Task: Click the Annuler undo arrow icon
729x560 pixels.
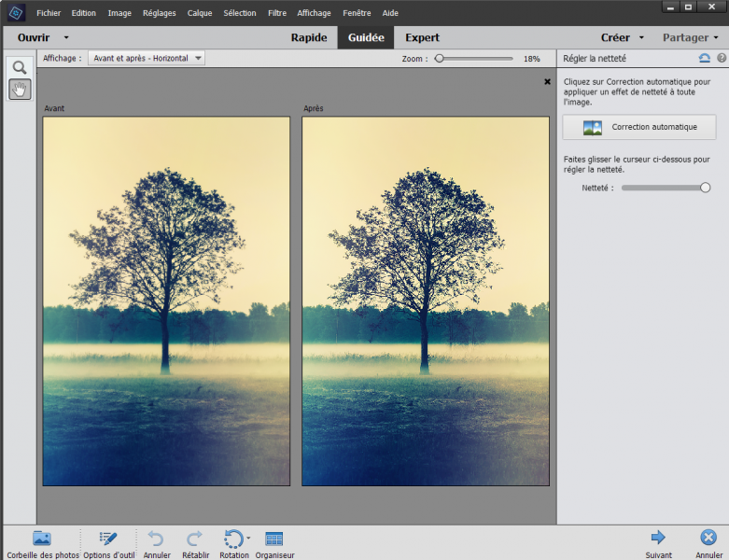Action: pyautogui.click(x=157, y=539)
